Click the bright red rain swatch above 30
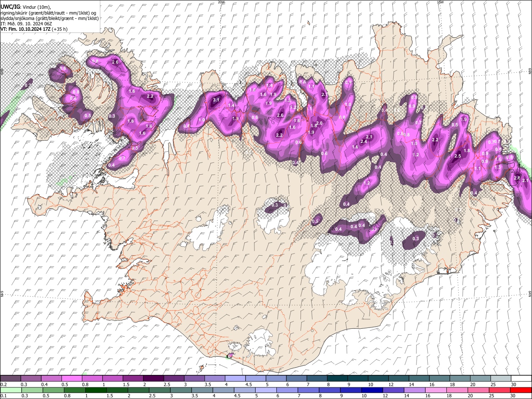The height and width of the screenshot is (399, 532). [x=521, y=390]
